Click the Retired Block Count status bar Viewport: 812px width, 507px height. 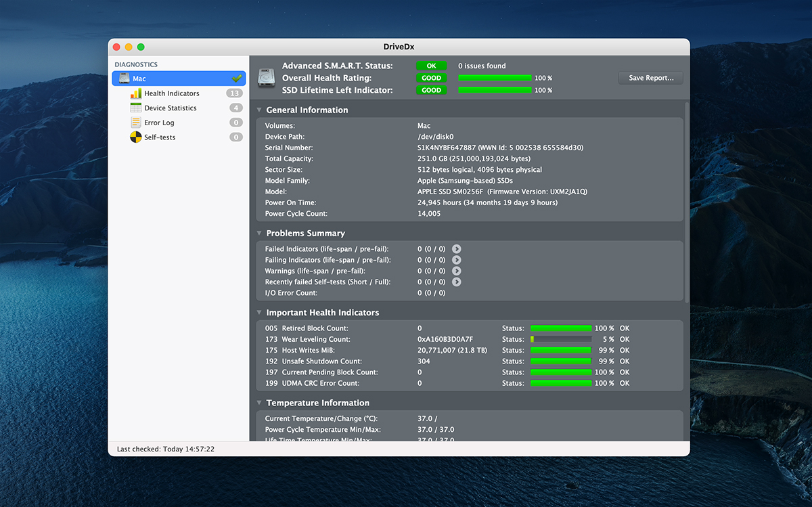[561, 328]
